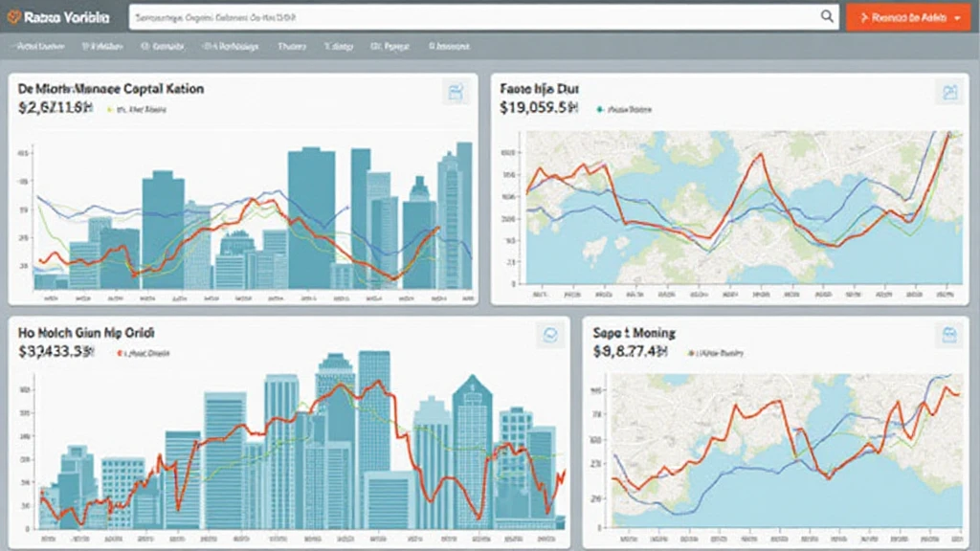Toggle the teal legend series under $19,059.5
The width and height of the screenshot is (980, 551).
click(599, 110)
